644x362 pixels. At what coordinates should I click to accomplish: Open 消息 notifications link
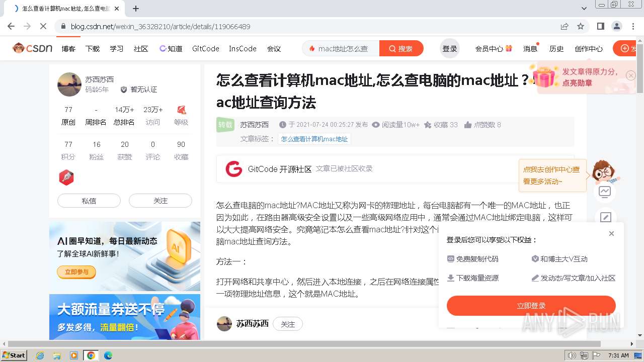(530, 49)
